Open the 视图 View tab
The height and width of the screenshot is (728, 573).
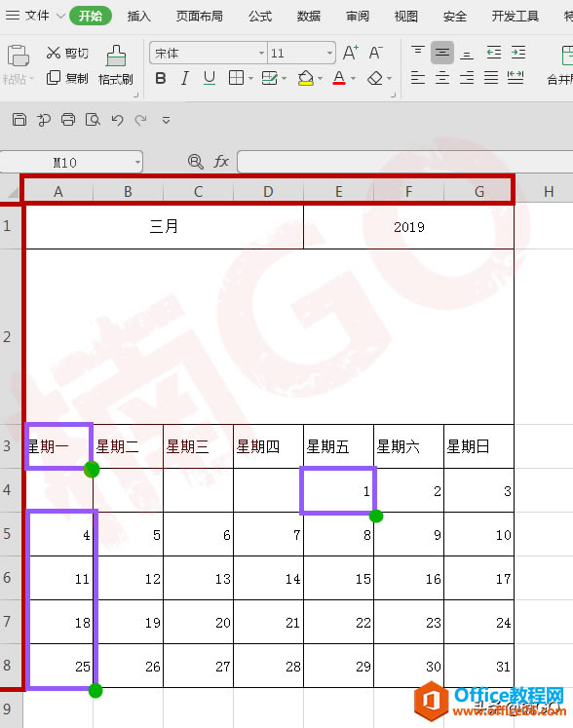[406, 17]
